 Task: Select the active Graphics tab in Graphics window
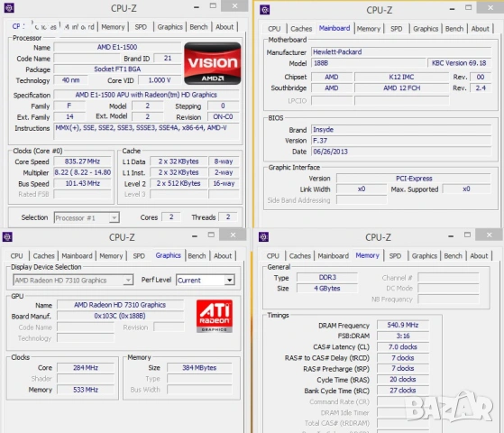click(x=168, y=255)
